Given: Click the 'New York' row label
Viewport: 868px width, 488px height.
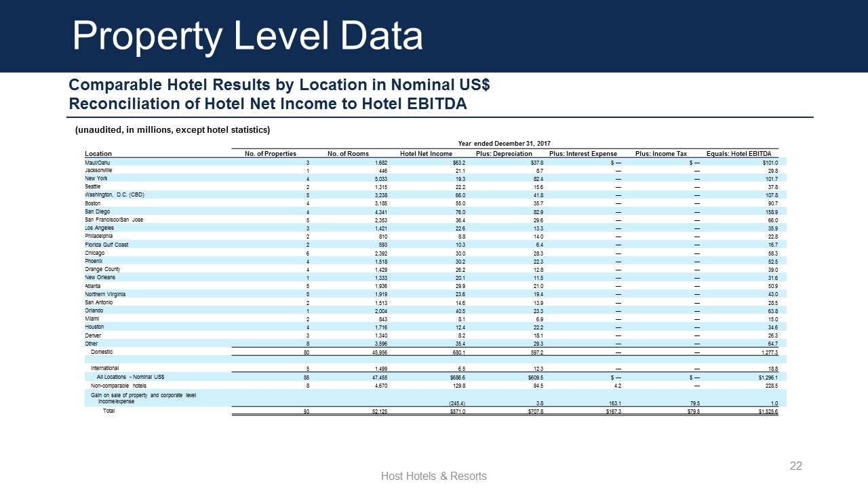Looking at the screenshot, I should click(96, 178).
